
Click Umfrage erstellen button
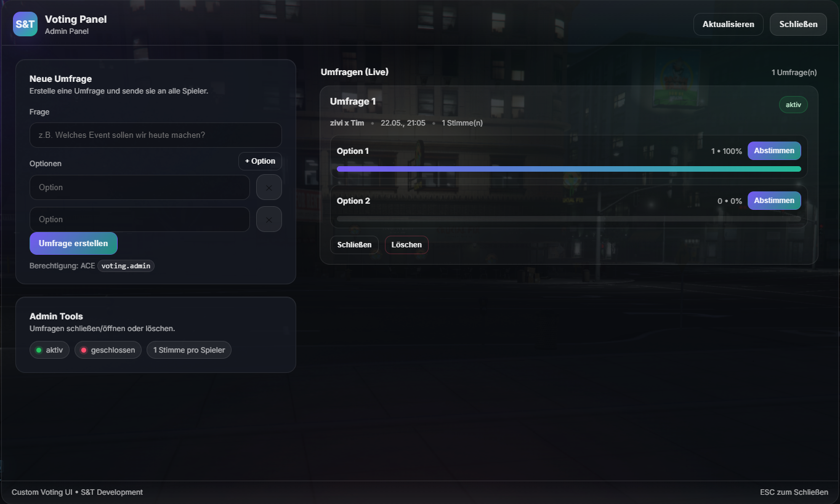tap(73, 243)
